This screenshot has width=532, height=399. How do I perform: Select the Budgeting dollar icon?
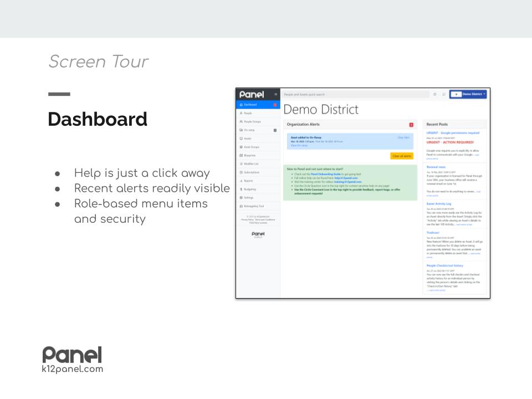pyautogui.click(x=241, y=190)
